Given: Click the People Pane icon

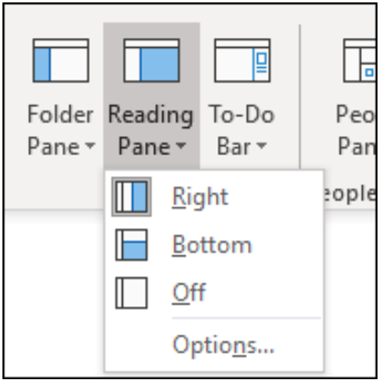Looking at the screenshot, I should [360, 60].
